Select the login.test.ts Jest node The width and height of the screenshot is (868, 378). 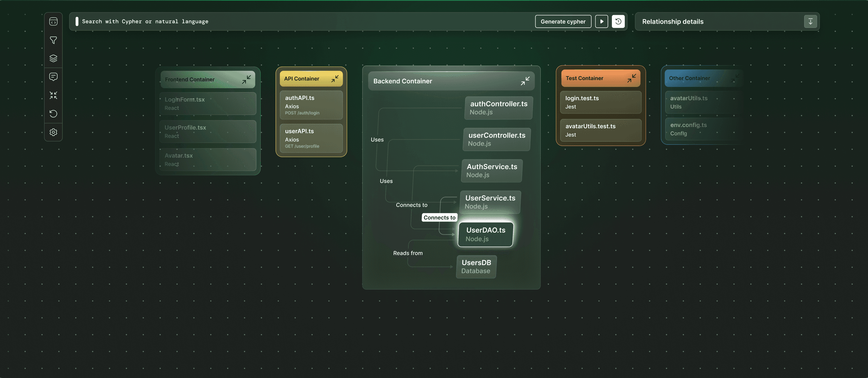tap(600, 102)
